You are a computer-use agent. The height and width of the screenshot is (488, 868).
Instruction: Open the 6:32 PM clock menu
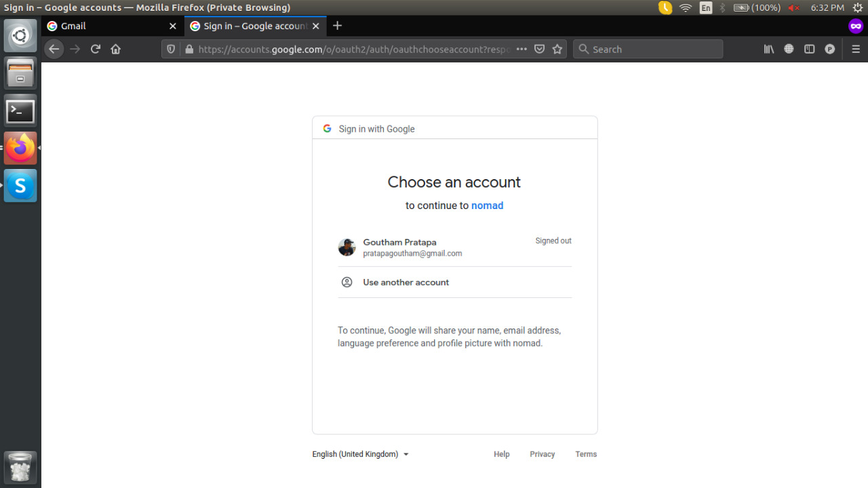827,7
